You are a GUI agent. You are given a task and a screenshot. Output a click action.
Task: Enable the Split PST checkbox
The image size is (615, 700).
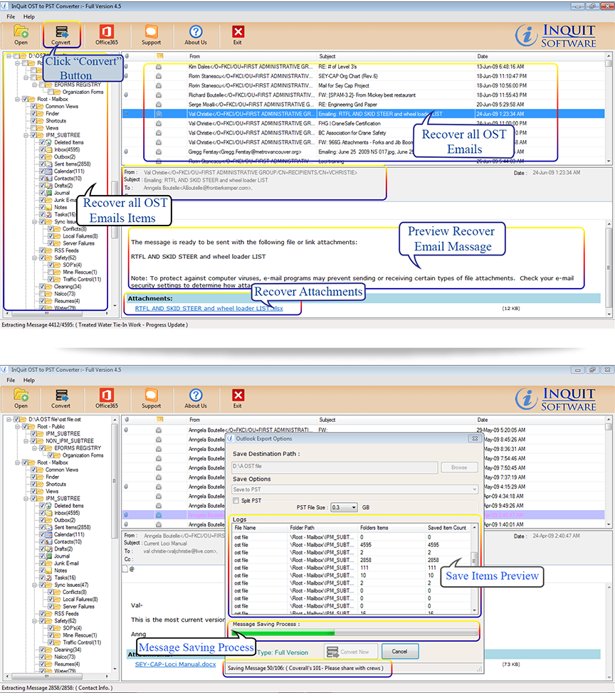click(x=236, y=501)
